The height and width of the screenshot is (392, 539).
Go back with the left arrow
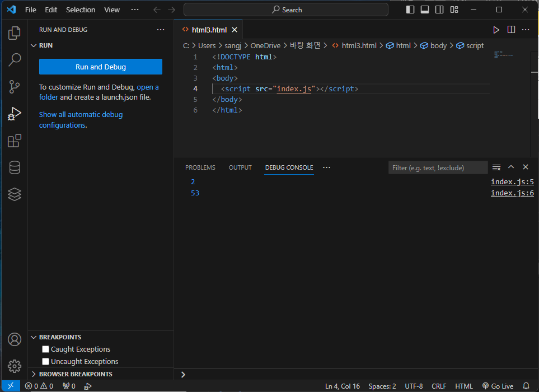point(157,10)
